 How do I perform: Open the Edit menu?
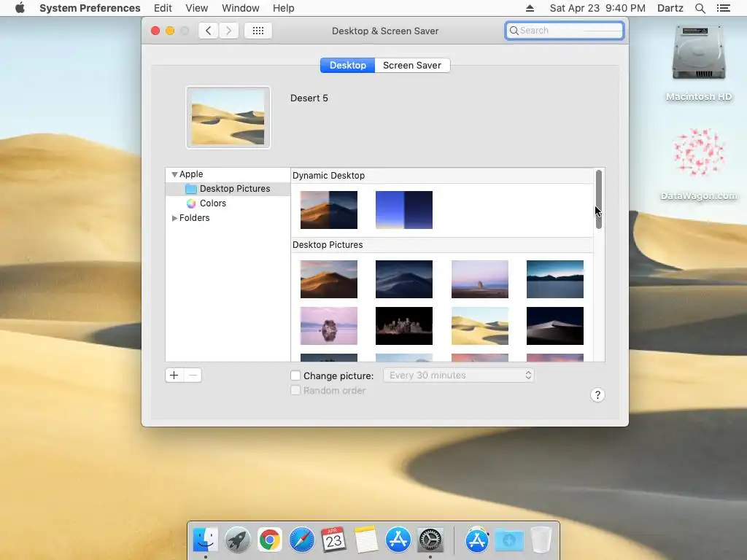163,8
